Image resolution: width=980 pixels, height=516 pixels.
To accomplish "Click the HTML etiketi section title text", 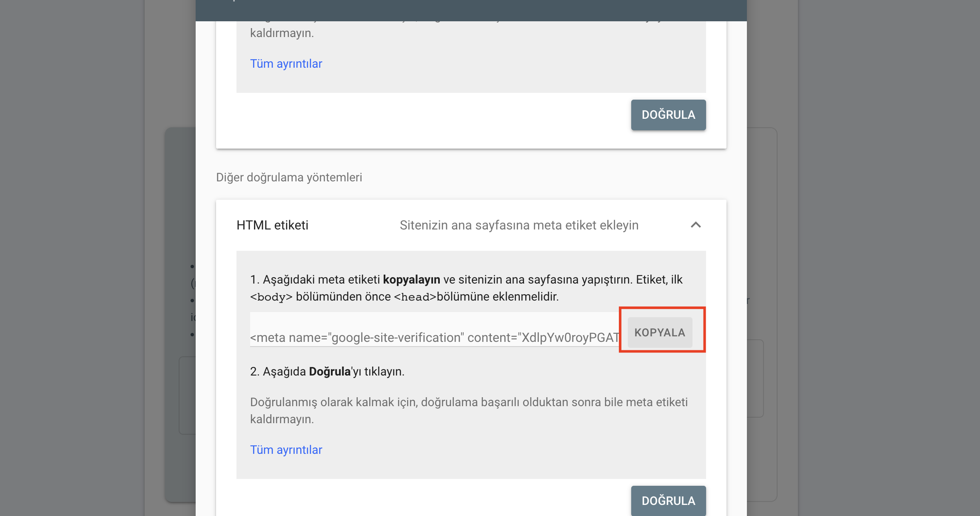I will [x=273, y=225].
